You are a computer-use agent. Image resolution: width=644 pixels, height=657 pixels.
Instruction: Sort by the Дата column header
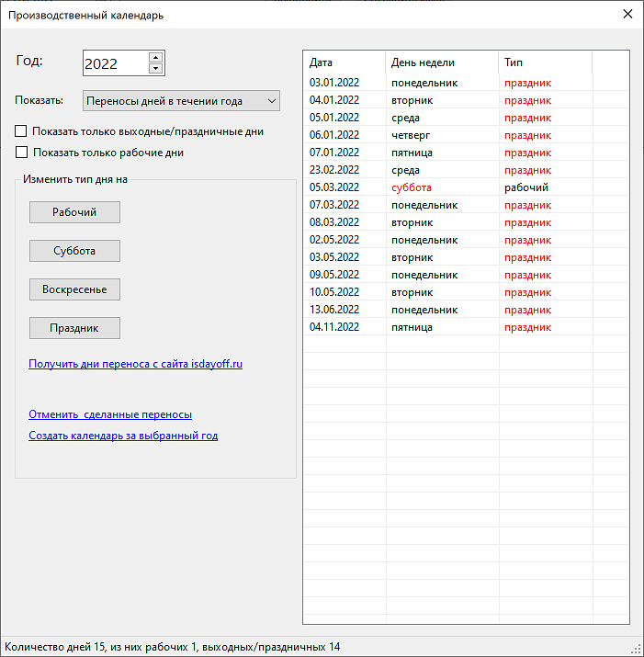344,62
